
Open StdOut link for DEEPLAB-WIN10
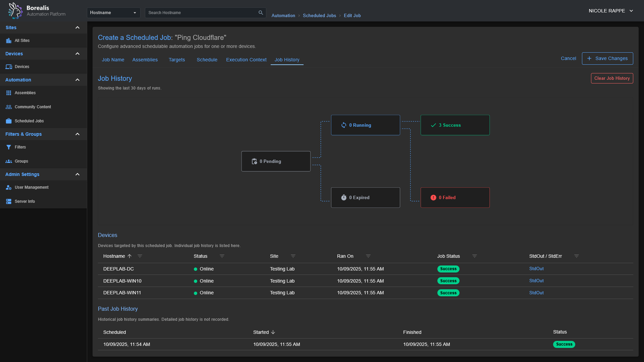536,281
